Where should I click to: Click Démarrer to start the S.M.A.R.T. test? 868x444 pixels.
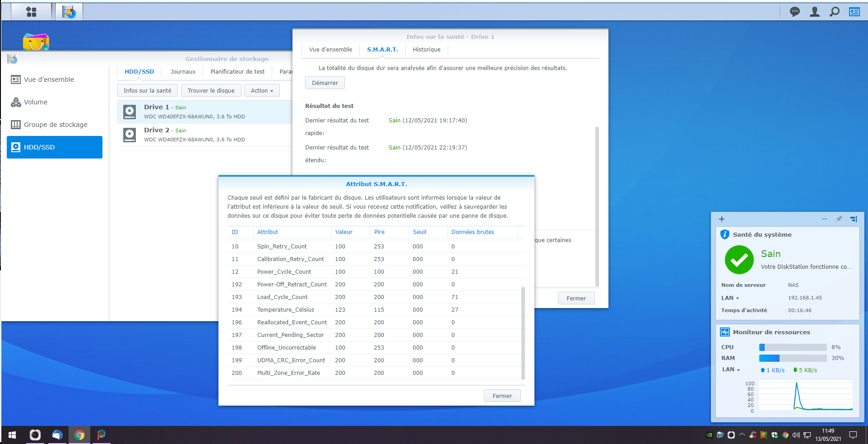click(x=325, y=83)
